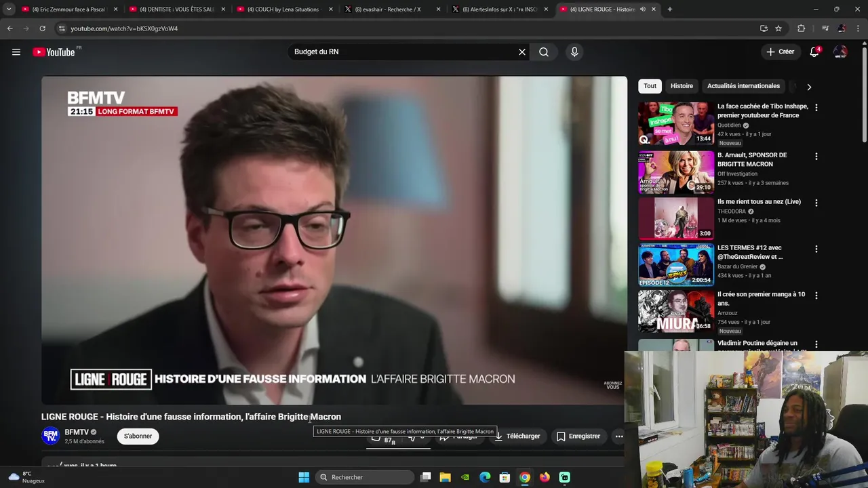Open options menu for LES TERMES #12 video
The image size is (868, 488).
tap(816, 249)
